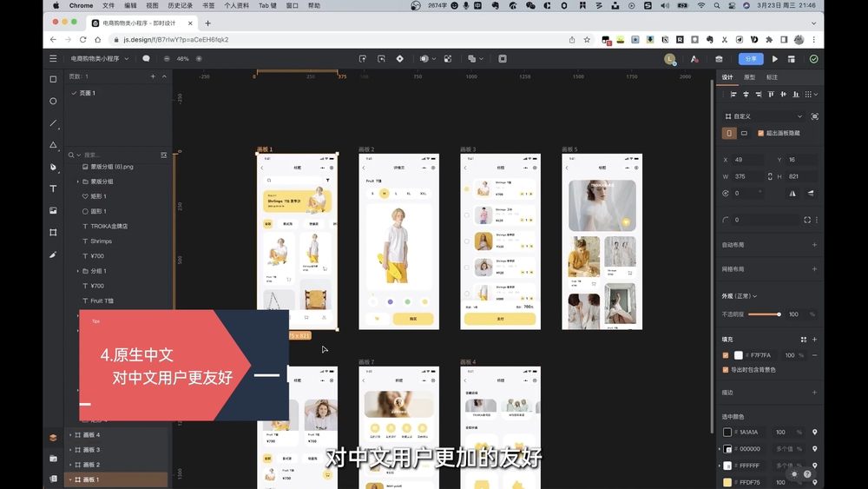Viewport: 868px width, 489px height.
Task: Align selection to horizontal center
Action: point(746,94)
